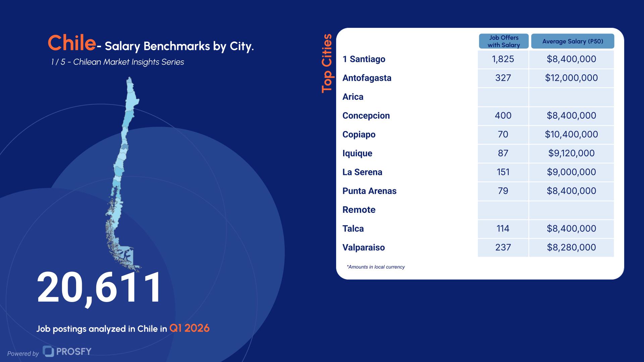Screen dimensions: 644x362
Task: Click the 'La Serena' city label
Action: pos(362,172)
